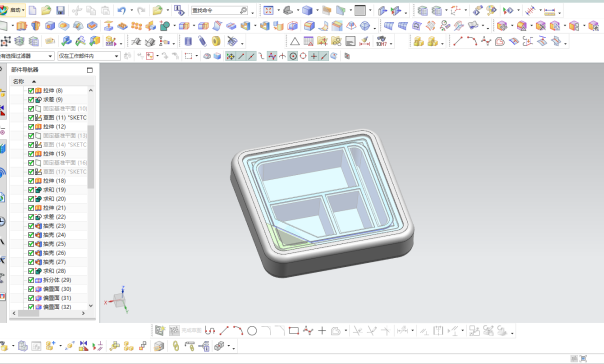Toggle checkbox for 拉伸 (12)
The width and height of the screenshot is (604, 364).
(31, 127)
